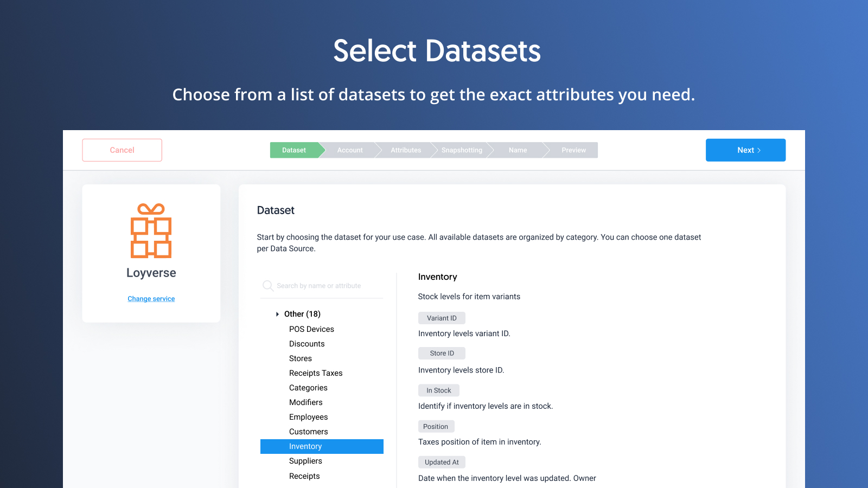Open the Change service link
Viewport: 868px width, 488px height.
point(151,299)
